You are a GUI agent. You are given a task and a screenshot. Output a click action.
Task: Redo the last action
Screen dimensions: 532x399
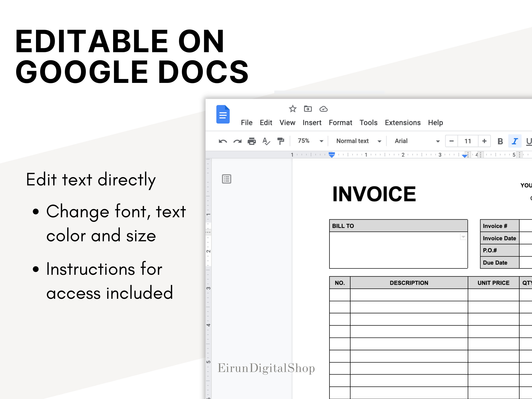click(237, 141)
